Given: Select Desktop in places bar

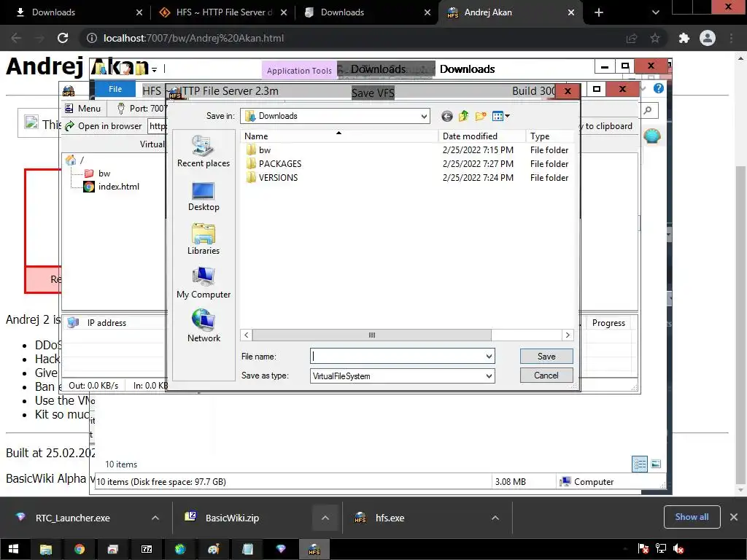Looking at the screenshot, I should tap(204, 197).
